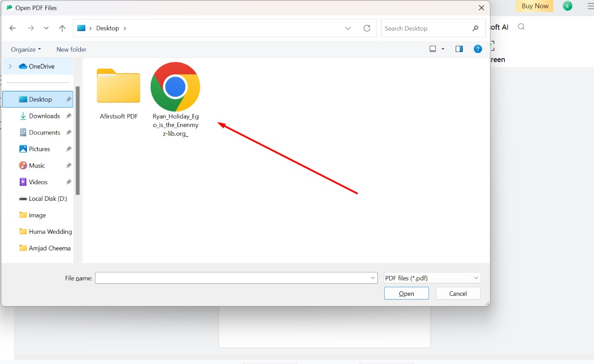Open the view options dropdown arrow
This screenshot has height=364, width=594.
tap(443, 49)
